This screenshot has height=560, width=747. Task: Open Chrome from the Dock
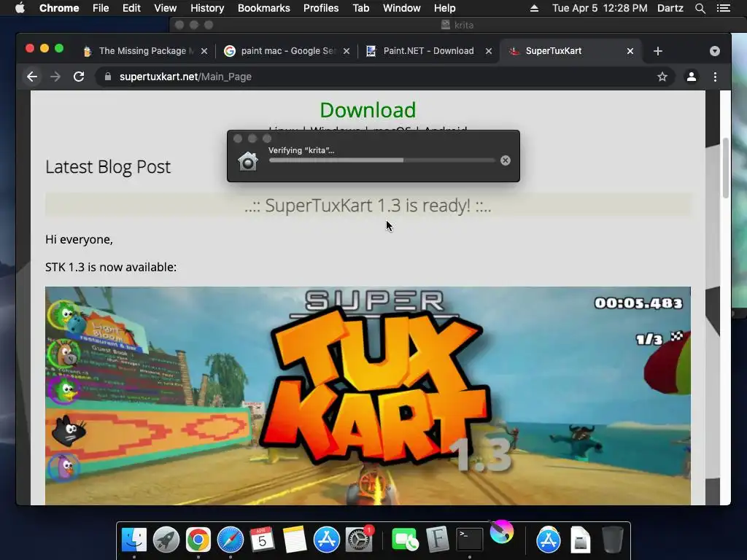click(198, 540)
